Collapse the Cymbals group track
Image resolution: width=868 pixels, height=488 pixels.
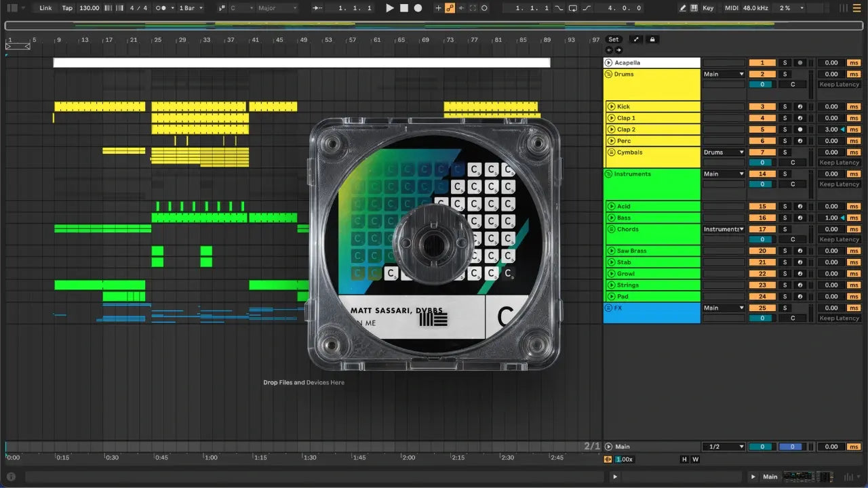(x=611, y=152)
